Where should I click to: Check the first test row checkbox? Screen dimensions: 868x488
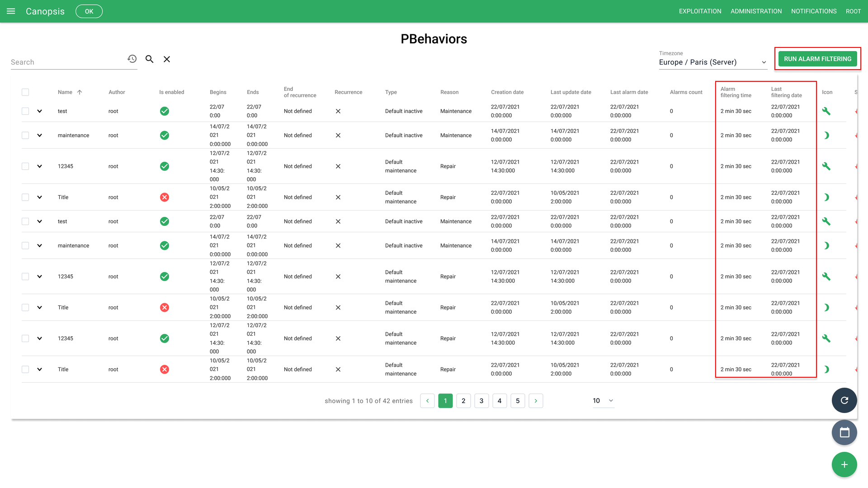click(x=25, y=111)
